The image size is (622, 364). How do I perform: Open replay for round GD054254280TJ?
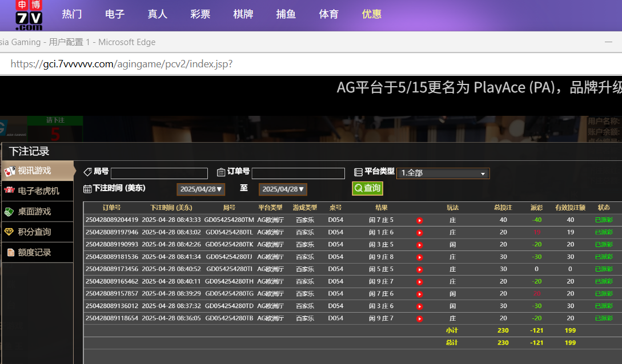point(419,257)
